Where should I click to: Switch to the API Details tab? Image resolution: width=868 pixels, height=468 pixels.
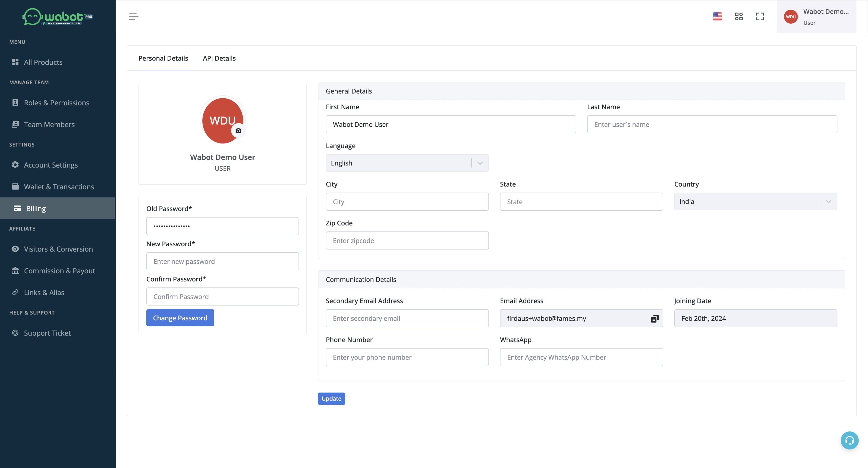coord(219,58)
